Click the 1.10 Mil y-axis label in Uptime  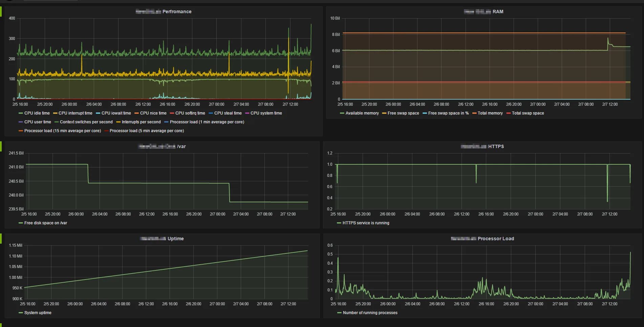tap(16, 256)
